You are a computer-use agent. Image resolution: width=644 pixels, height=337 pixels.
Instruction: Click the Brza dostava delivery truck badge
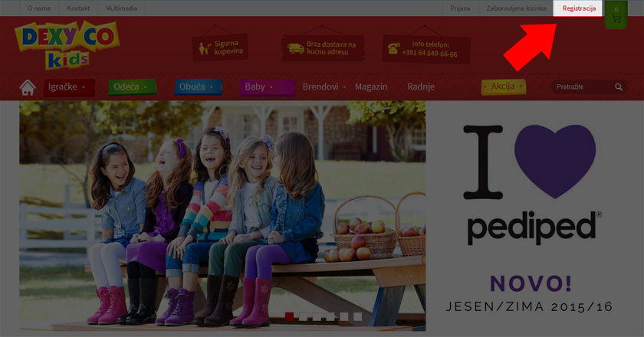click(323, 48)
